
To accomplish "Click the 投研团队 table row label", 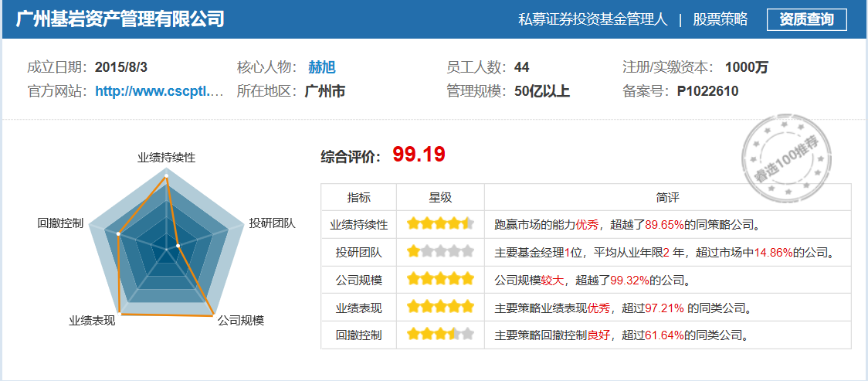I will tap(359, 253).
